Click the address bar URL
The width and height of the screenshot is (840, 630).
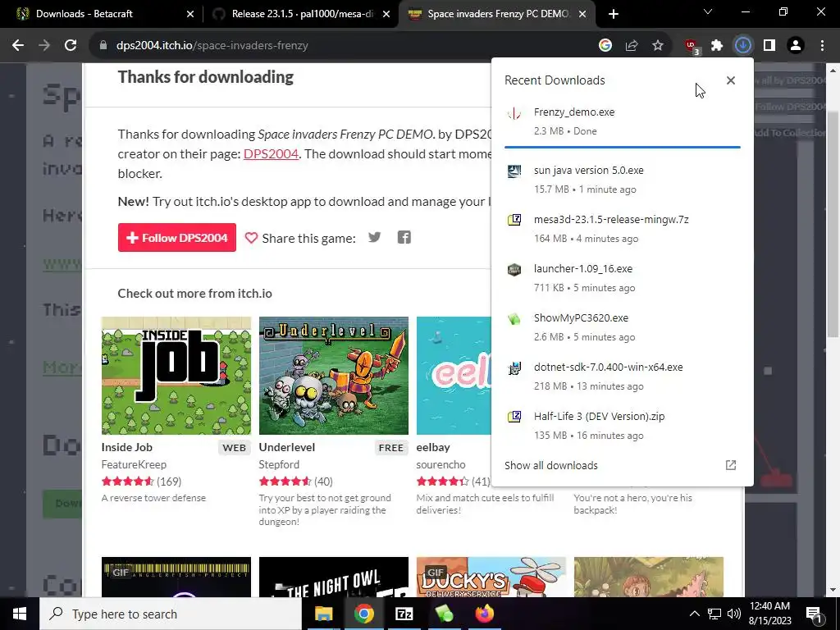tap(212, 46)
